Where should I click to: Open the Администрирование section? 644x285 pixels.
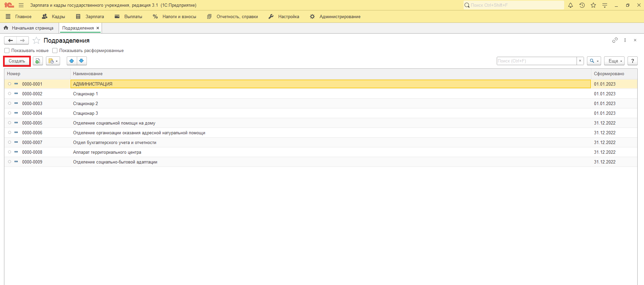(x=335, y=16)
